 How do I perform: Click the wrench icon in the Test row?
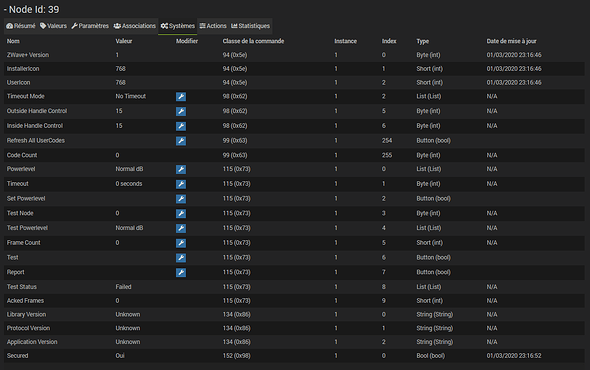181,257
